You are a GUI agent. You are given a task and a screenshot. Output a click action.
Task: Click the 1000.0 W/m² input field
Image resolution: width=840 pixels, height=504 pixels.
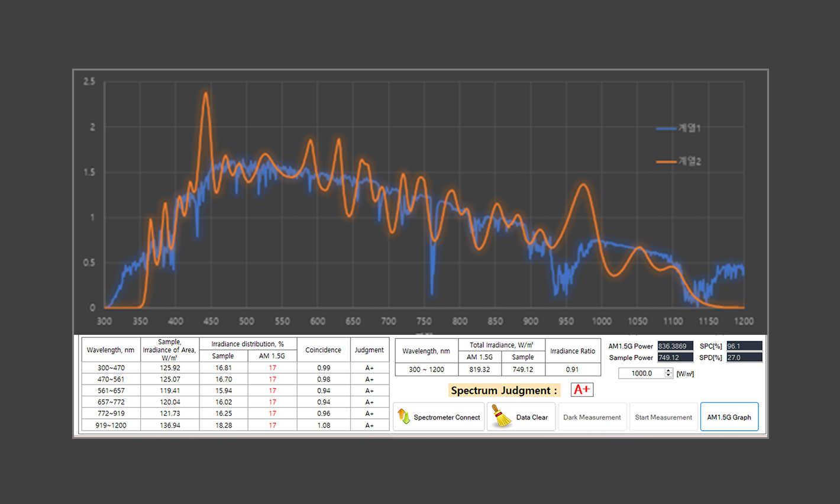click(x=641, y=373)
